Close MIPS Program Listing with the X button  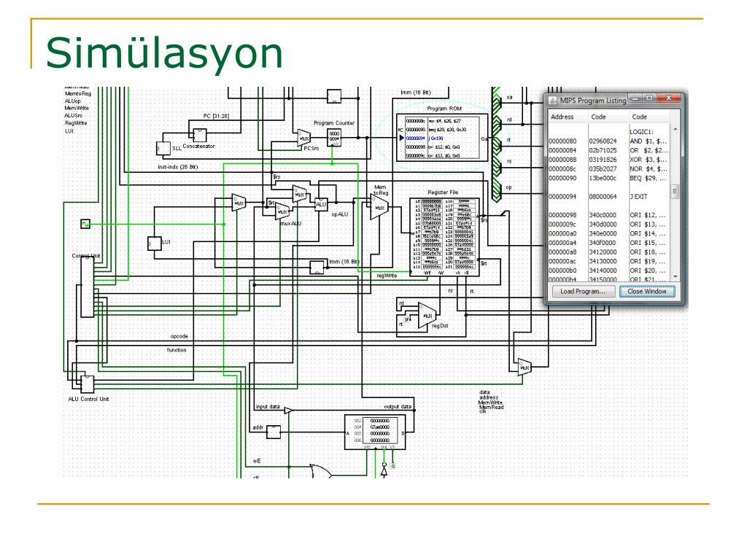pos(668,98)
